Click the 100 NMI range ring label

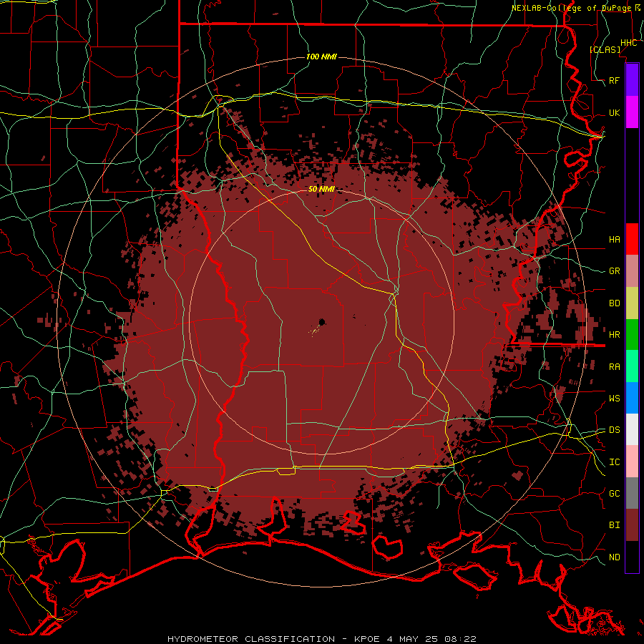pos(321,57)
